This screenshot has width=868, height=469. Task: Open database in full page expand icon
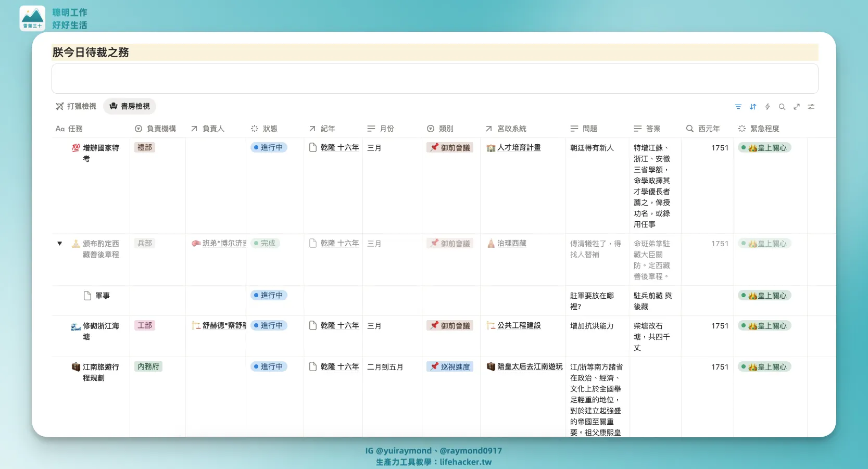pos(796,107)
